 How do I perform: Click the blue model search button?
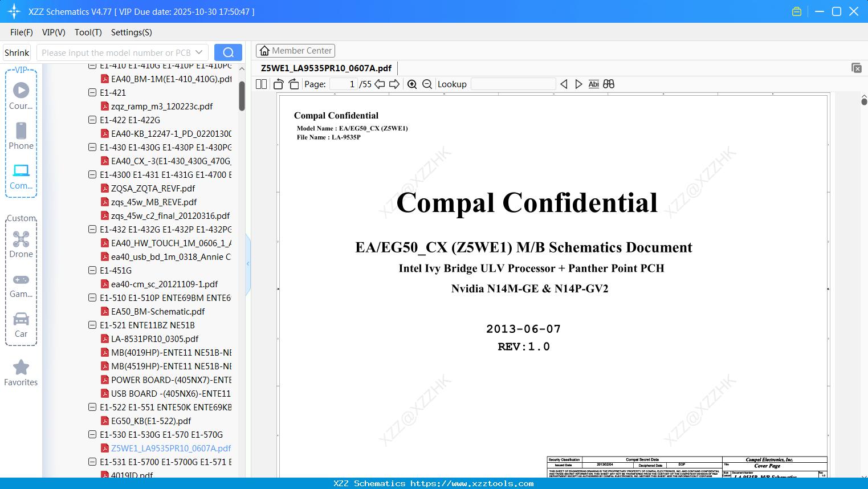[228, 52]
